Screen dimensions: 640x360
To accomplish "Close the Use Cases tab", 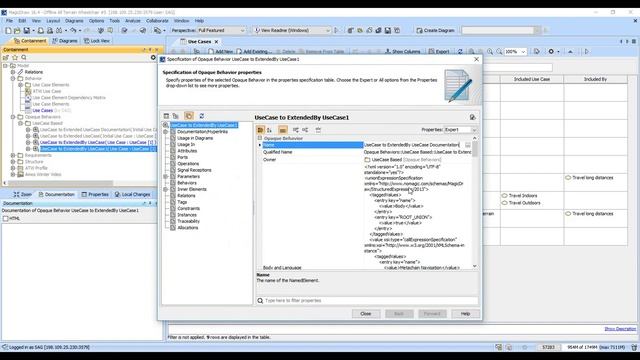I will [x=216, y=42].
